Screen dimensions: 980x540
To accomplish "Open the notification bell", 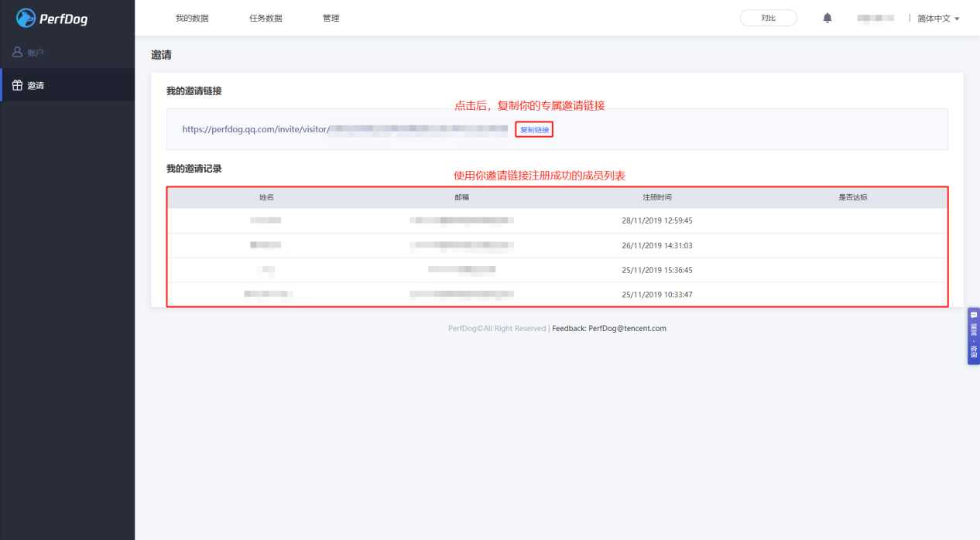I will (x=828, y=18).
